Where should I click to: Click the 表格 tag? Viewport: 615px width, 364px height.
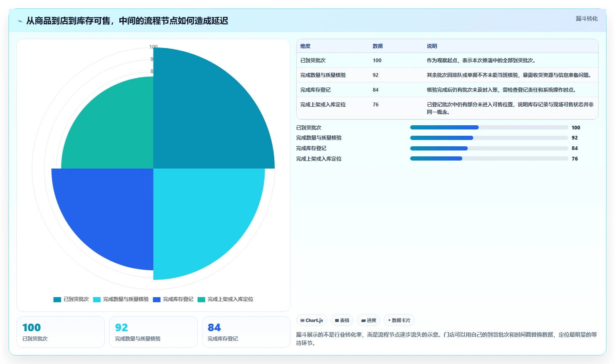(342, 320)
